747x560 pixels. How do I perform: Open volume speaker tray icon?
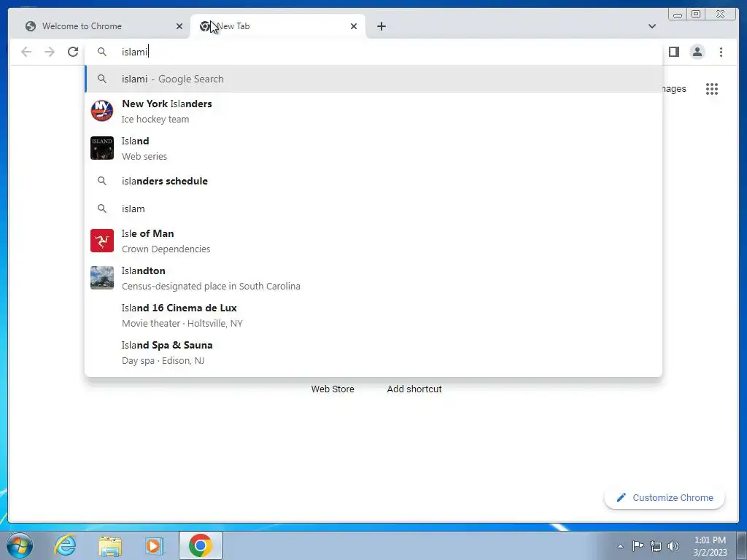point(673,546)
